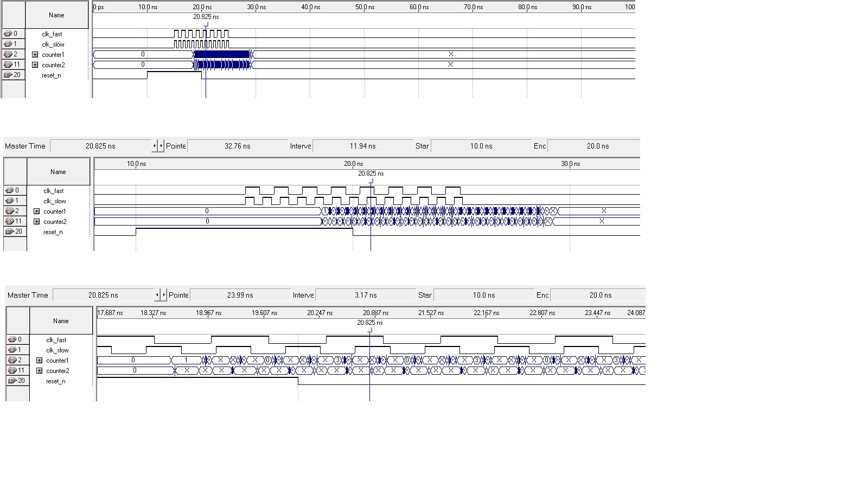Screen dimensions: 868x488
Task: Click counter1 bus icon in middle waveform
Action: point(9,211)
